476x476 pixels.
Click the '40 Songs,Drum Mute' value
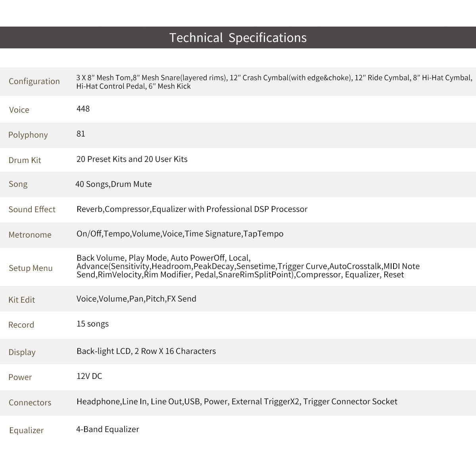tap(113, 184)
